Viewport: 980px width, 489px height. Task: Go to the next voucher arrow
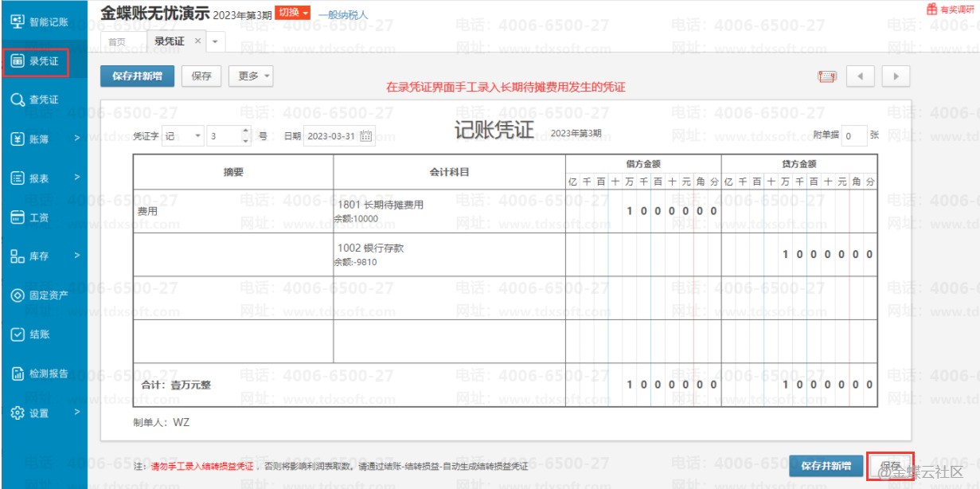(896, 76)
